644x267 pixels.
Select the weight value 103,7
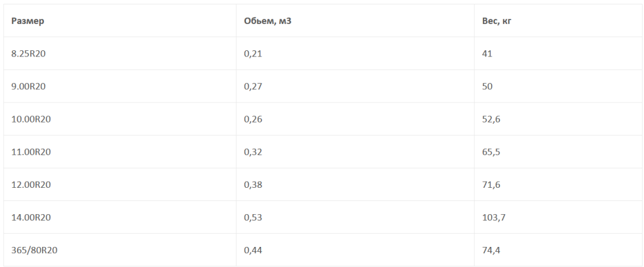(494, 217)
